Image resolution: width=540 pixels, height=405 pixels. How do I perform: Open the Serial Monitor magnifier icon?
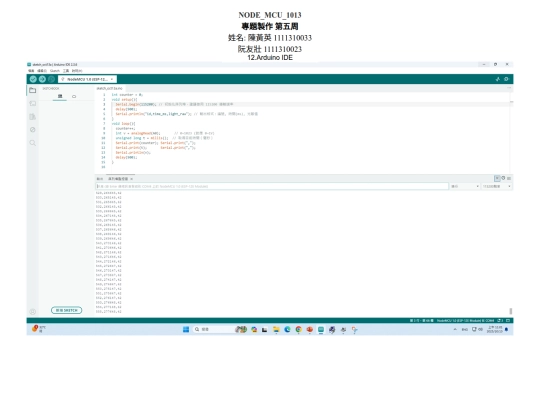[x=506, y=79]
